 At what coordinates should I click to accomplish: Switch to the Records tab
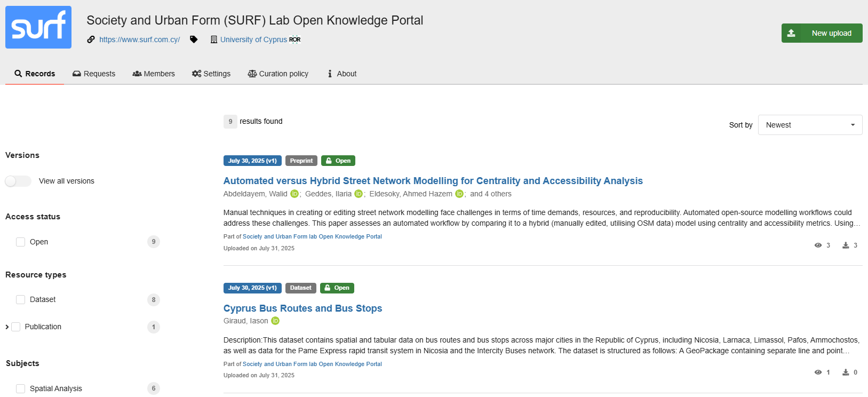(x=35, y=74)
